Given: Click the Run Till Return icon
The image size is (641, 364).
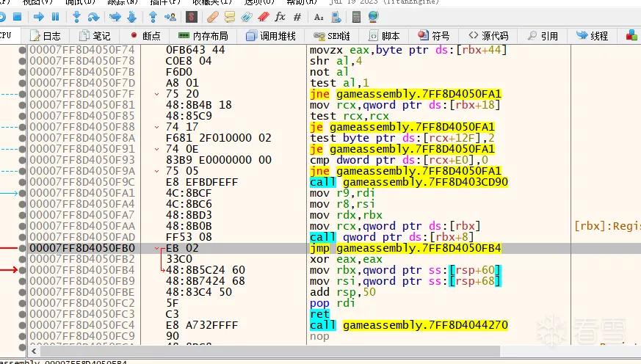Looking at the screenshot, I should [153, 17].
